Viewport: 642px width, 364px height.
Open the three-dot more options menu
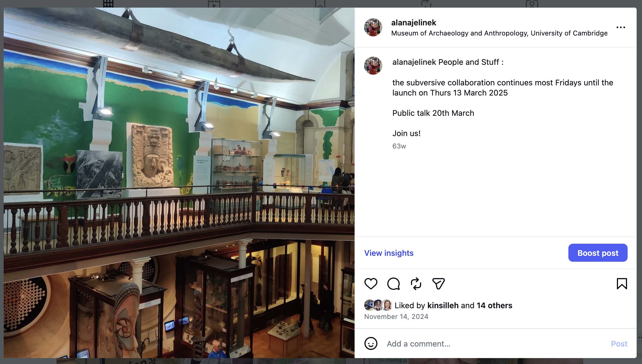coord(621,27)
